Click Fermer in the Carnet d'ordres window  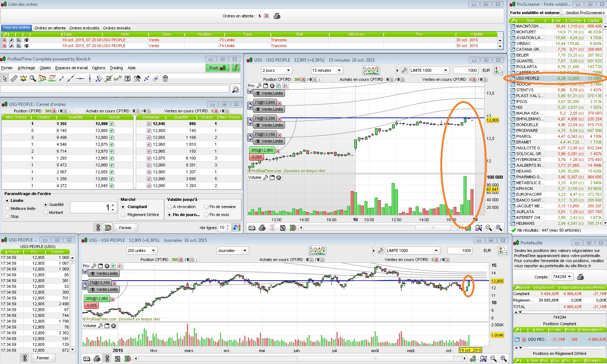(x=125, y=228)
